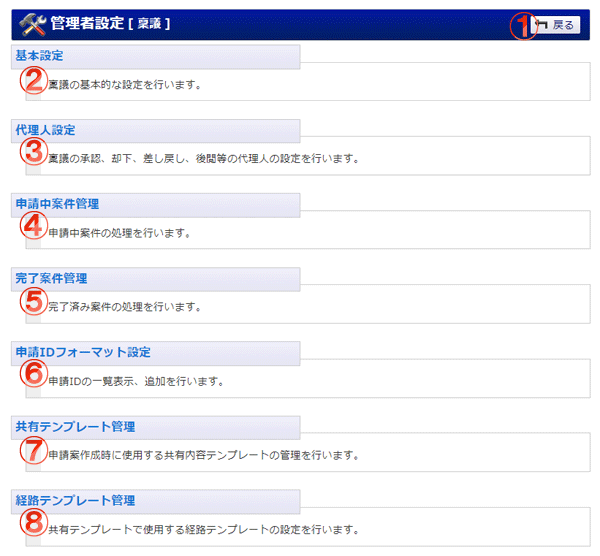Open the 代理人設定 link

coord(45,130)
